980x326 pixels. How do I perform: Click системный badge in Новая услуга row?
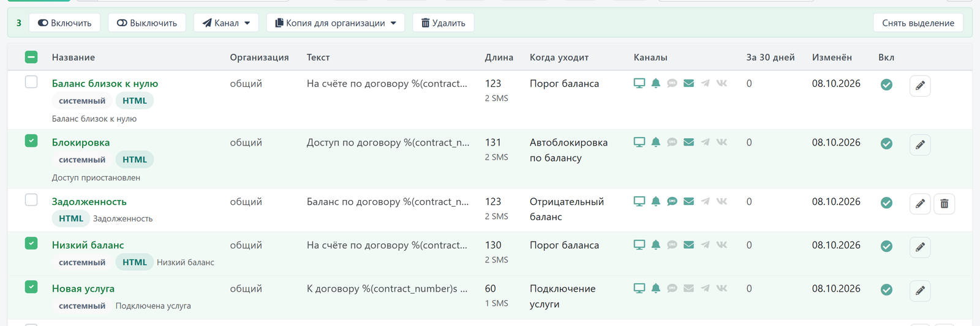[x=82, y=306]
